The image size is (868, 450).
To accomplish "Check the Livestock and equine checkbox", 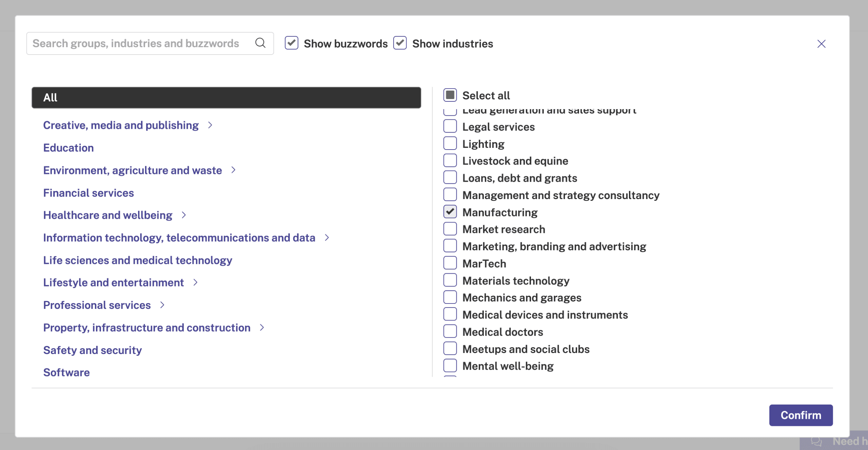I will pos(450,160).
